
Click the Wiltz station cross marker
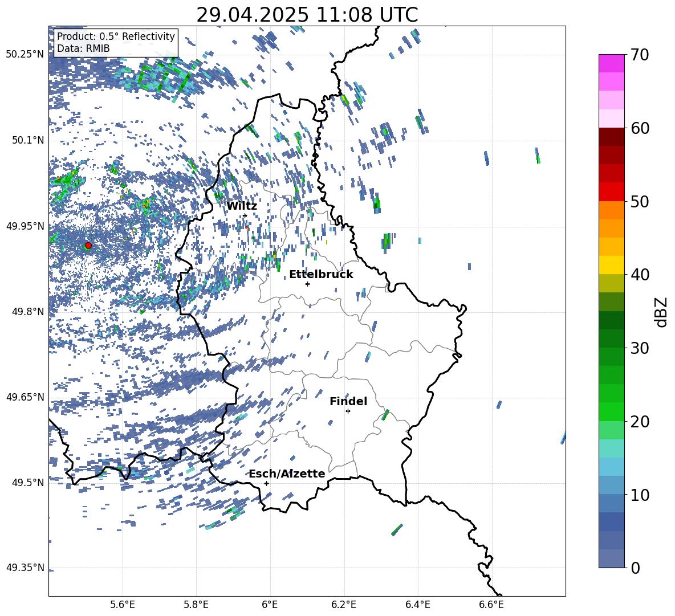245,215
